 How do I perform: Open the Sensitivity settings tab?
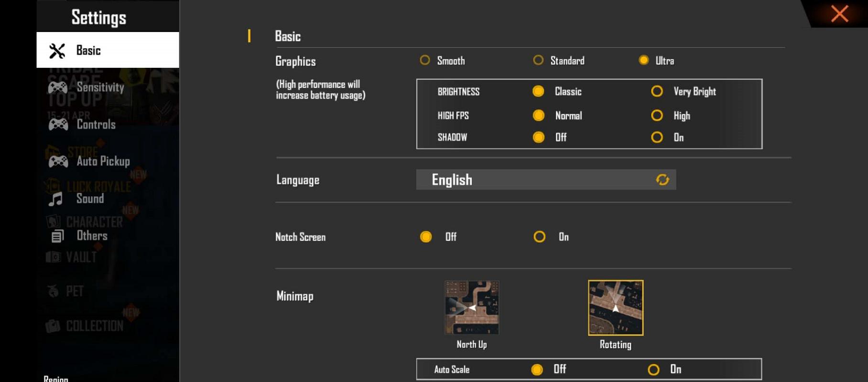click(108, 87)
